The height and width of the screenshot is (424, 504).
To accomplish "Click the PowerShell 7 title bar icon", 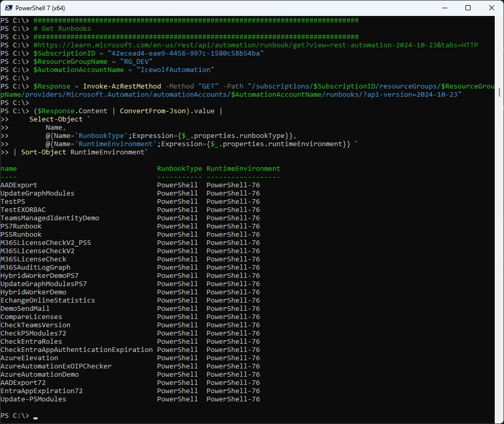I will click(9, 8).
